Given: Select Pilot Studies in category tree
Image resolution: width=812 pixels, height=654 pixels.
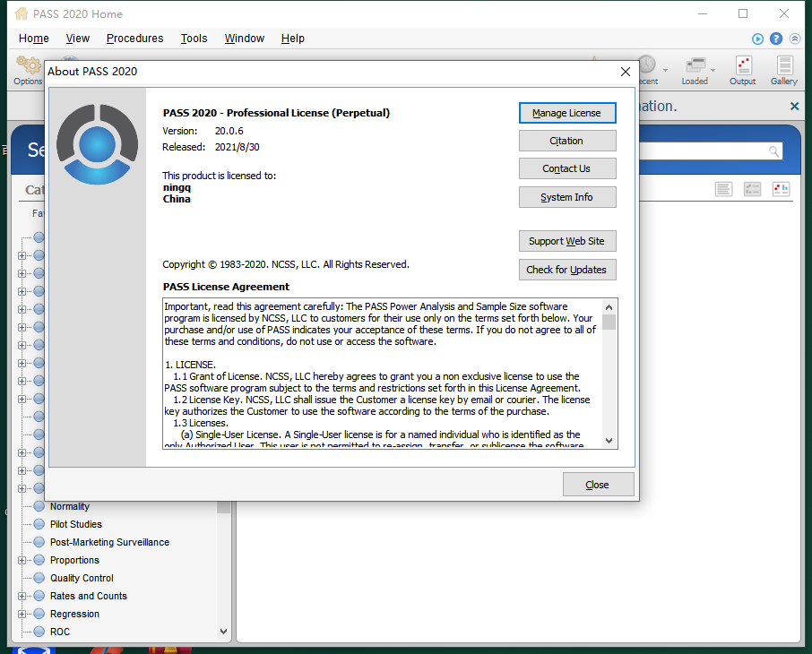Looking at the screenshot, I should tap(75, 524).
